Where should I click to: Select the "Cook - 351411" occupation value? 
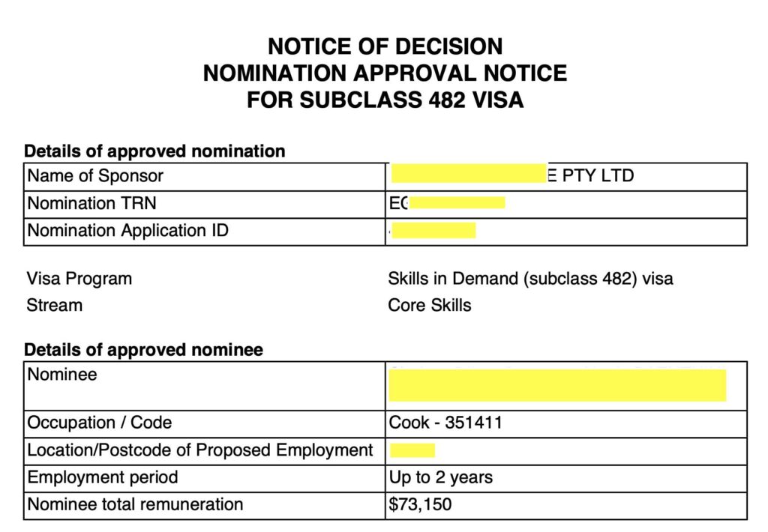(445, 423)
